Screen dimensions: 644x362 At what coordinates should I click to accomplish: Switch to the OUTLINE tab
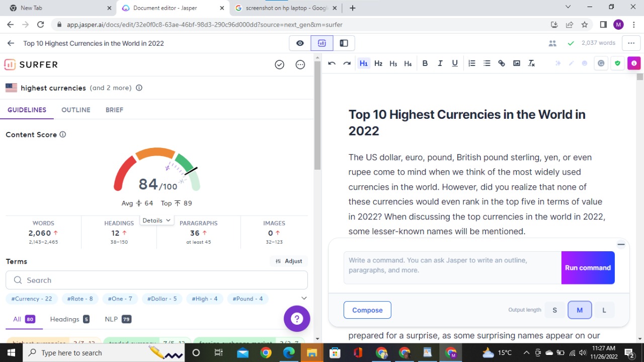click(x=76, y=110)
